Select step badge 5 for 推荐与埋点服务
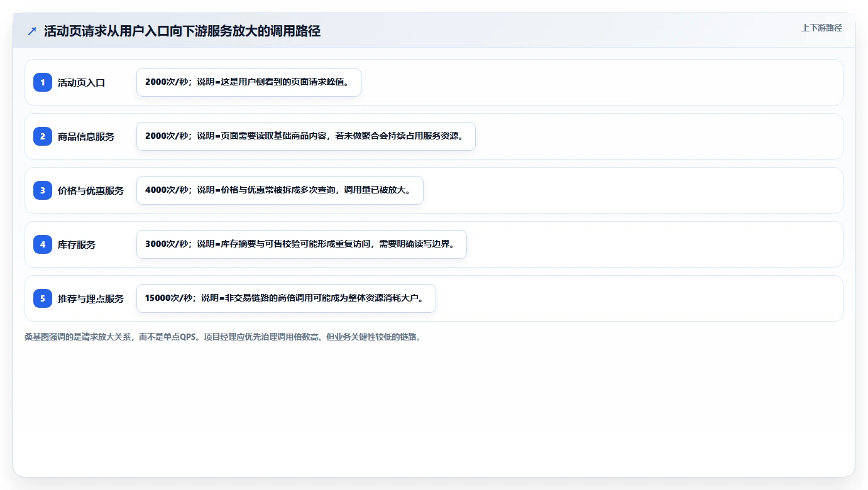Screen dimensions: 868x490 [x=43, y=298]
